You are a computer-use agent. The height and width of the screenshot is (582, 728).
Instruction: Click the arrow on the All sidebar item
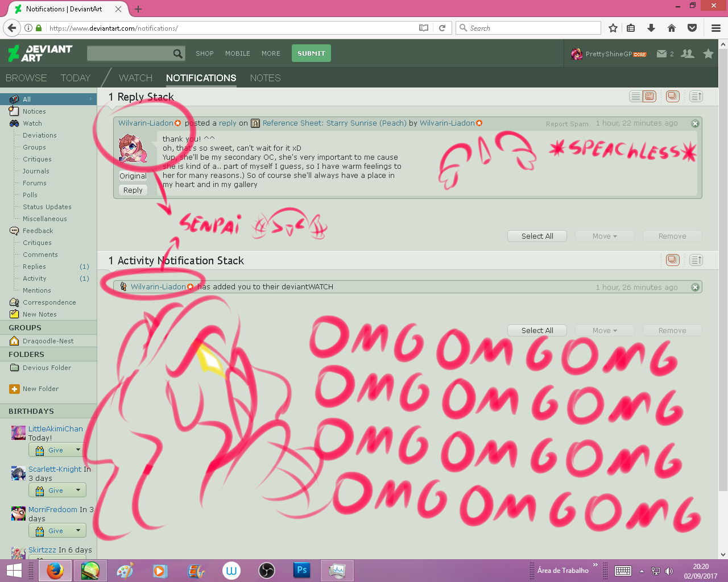[x=90, y=99]
